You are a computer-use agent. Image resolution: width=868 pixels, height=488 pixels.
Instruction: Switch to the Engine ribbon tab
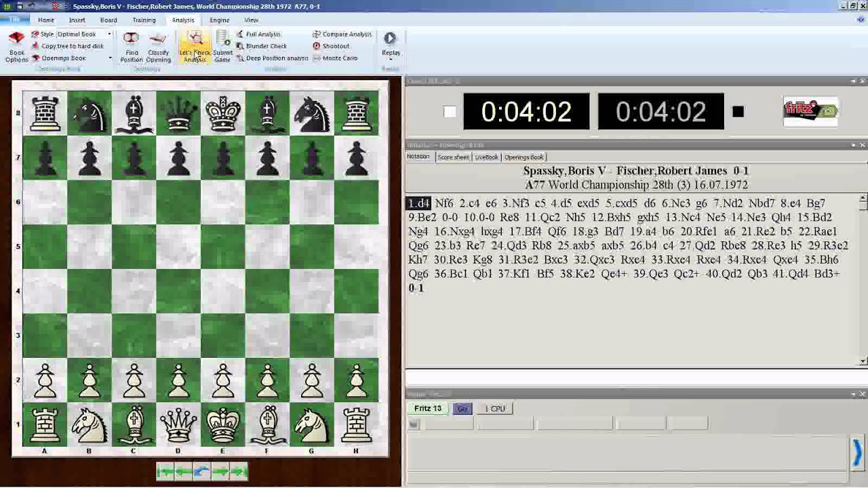point(219,20)
